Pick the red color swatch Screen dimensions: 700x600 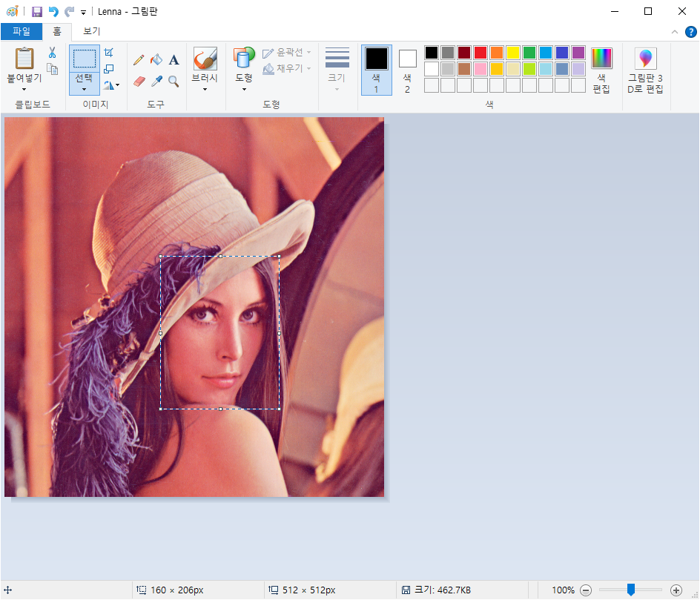tap(481, 53)
